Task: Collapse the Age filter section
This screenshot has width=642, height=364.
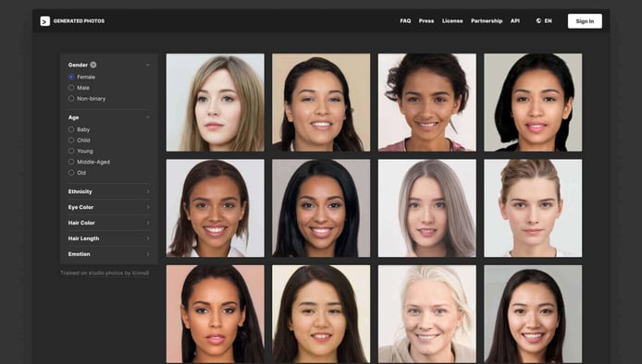Action: 148,117
